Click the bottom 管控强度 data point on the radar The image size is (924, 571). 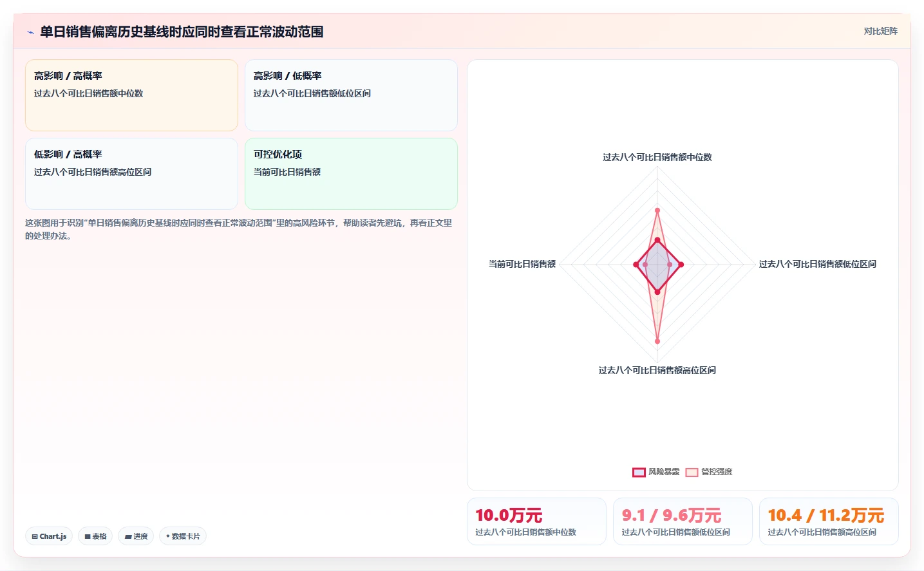tap(657, 341)
